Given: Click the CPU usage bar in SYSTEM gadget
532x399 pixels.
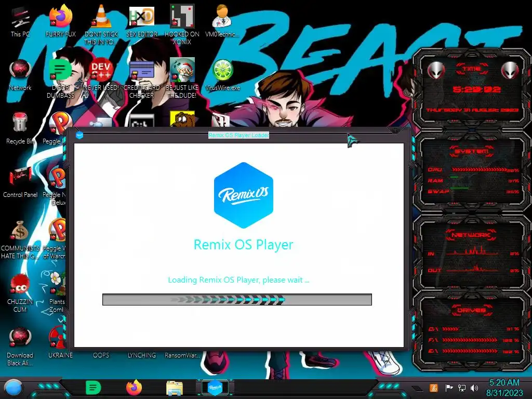Looking at the screenshot, I should 479,170.
